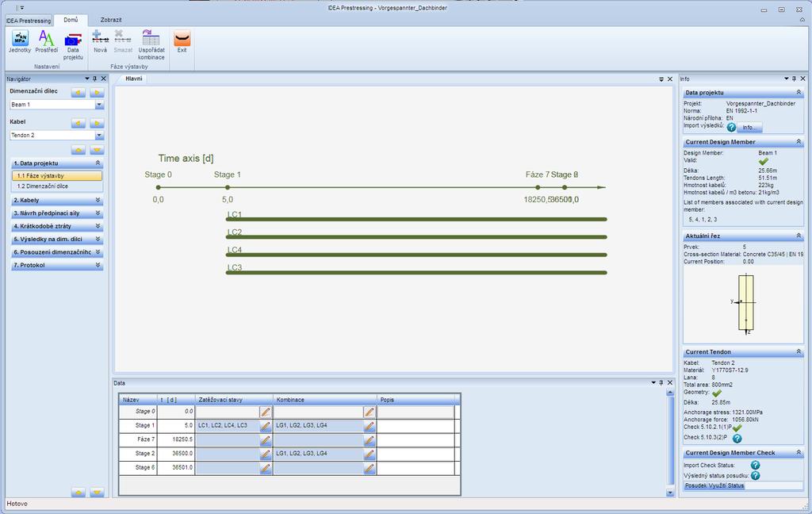Open Data projektu in the ribbon
The height and width of the screenshot is (514, 812).
[73, 45]
